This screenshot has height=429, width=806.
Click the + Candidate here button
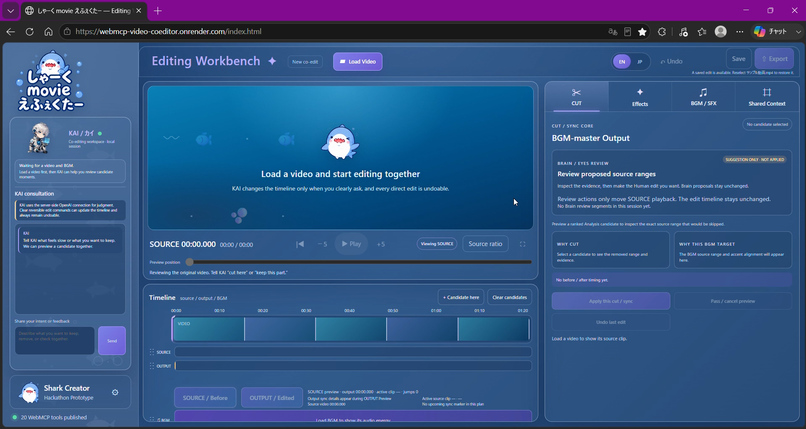click(461, 297)
